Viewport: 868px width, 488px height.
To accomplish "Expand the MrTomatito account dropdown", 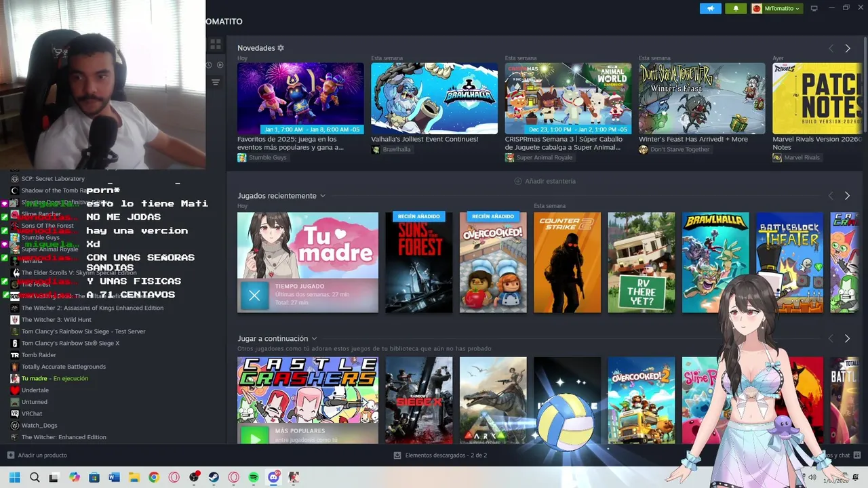I will [x=776, y=8].
